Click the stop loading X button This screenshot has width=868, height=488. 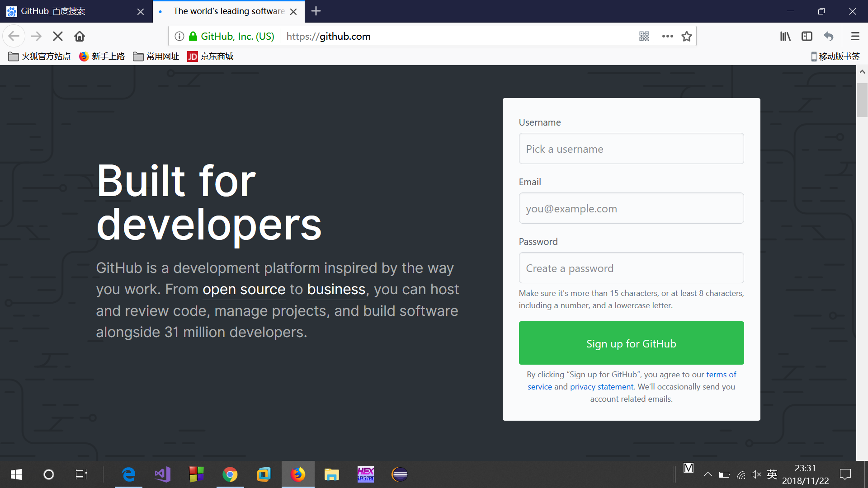(x=58, y=36)
